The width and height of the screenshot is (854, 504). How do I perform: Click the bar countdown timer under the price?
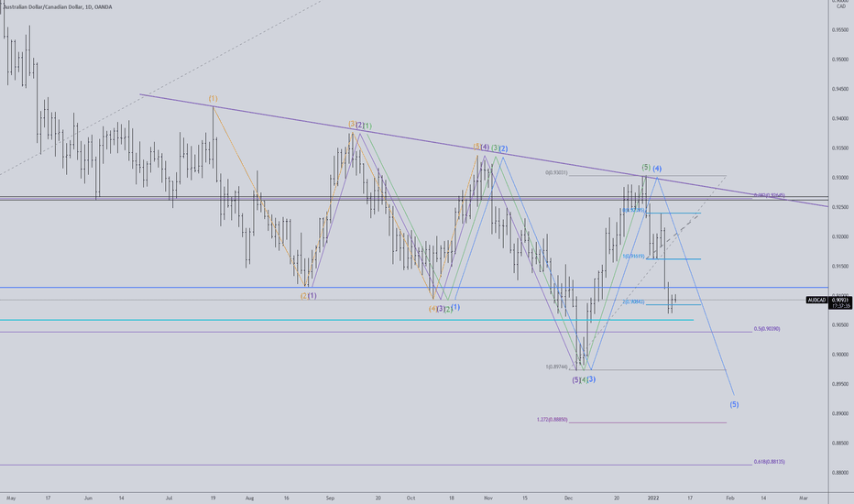[841, 306]
